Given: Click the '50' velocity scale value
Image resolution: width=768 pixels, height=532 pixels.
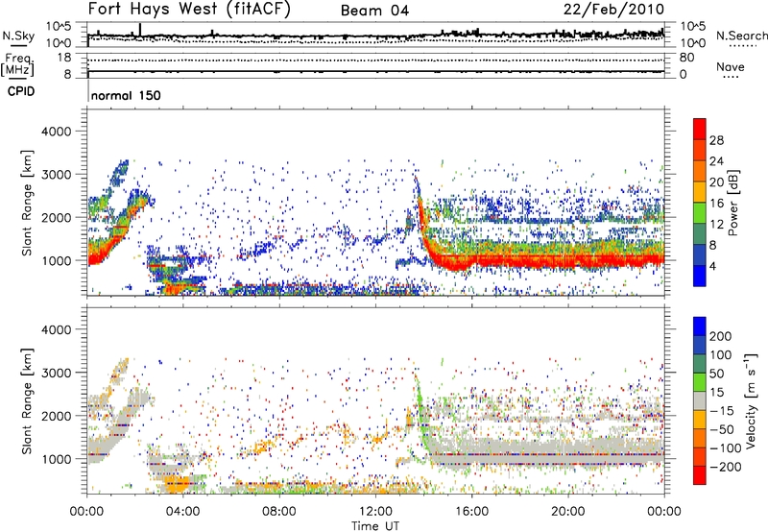Looking at the screenshot, I should point(716,374).
